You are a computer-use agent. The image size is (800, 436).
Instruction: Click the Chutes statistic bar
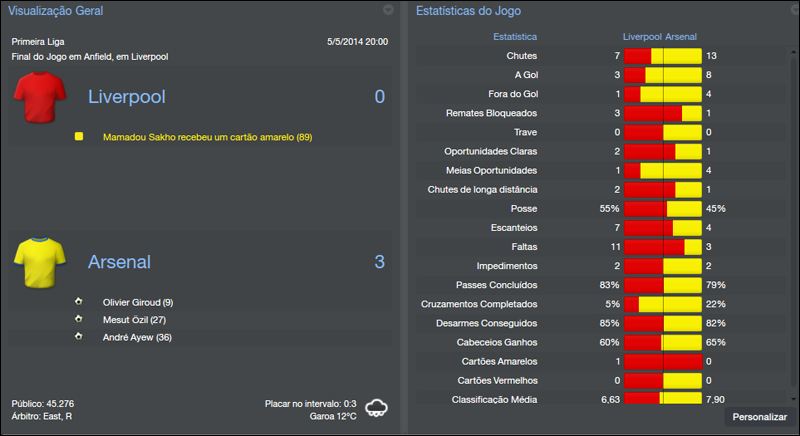pos(662,55)
